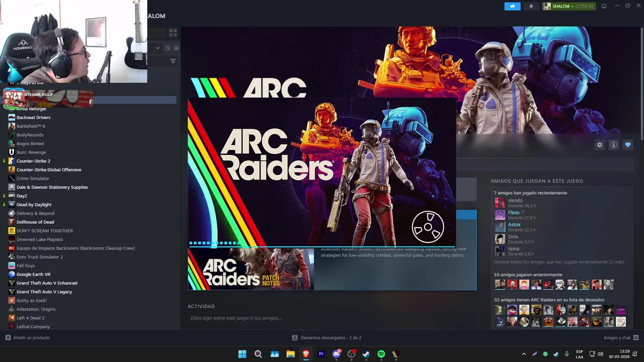This screenshot has width=644, height=362.
Task: Open the library advanced filter icon
Action: pos(173,61)
